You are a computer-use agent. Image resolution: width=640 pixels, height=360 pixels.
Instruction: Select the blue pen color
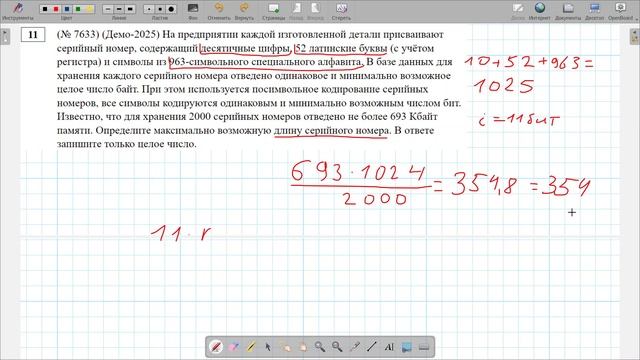pyautogui.click(x=67, y=9)
